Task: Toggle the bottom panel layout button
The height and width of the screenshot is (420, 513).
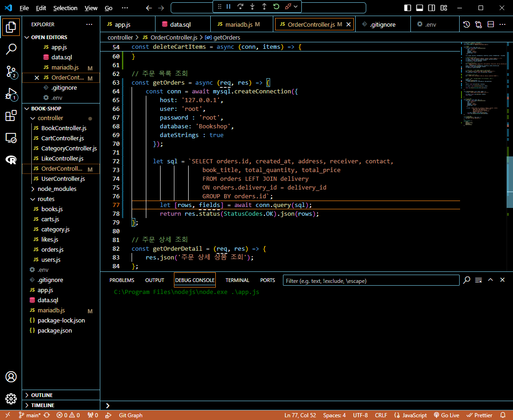Action: coord(420,8)
